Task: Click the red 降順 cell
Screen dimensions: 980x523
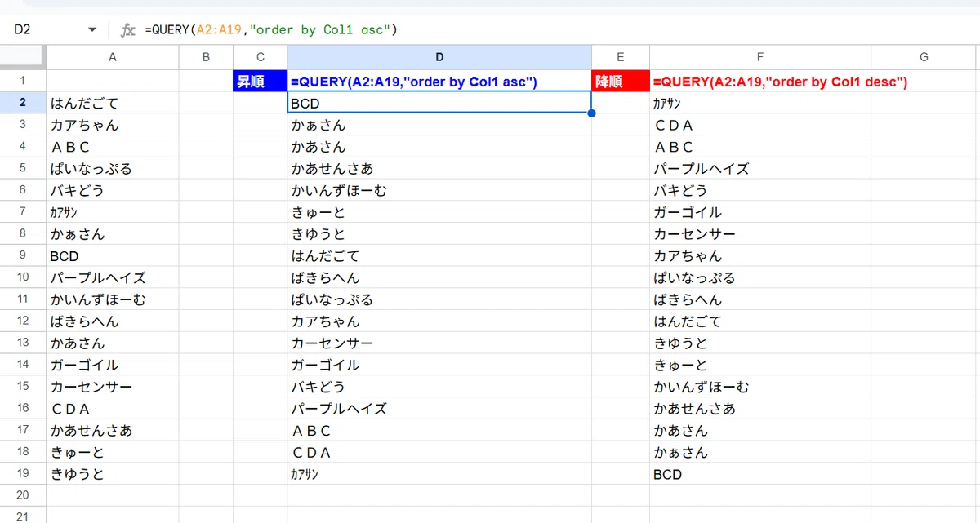Action: (621, 81)
